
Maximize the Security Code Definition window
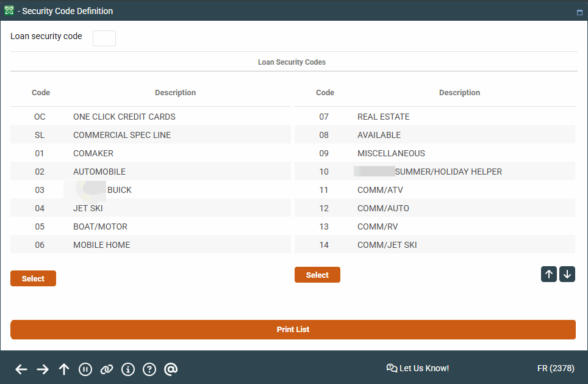(x=579, y=12)
